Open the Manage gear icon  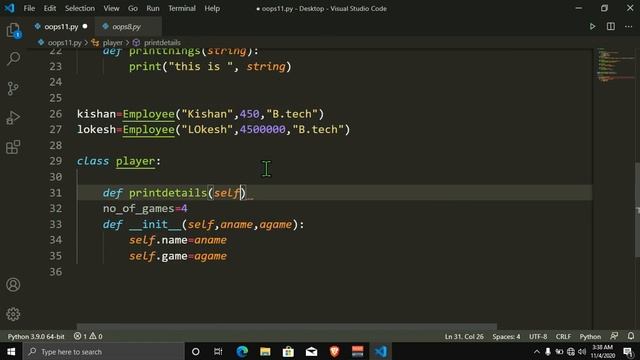pyautogui.click(x=13, y=314)
